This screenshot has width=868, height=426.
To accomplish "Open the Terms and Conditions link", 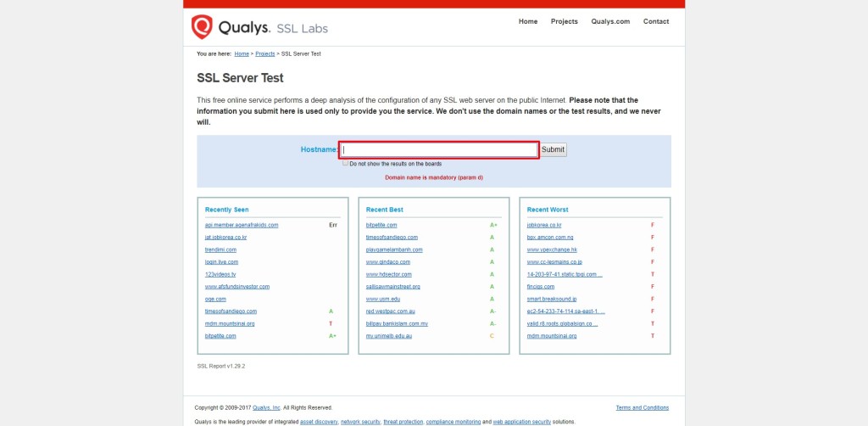I will coord(642,407).
